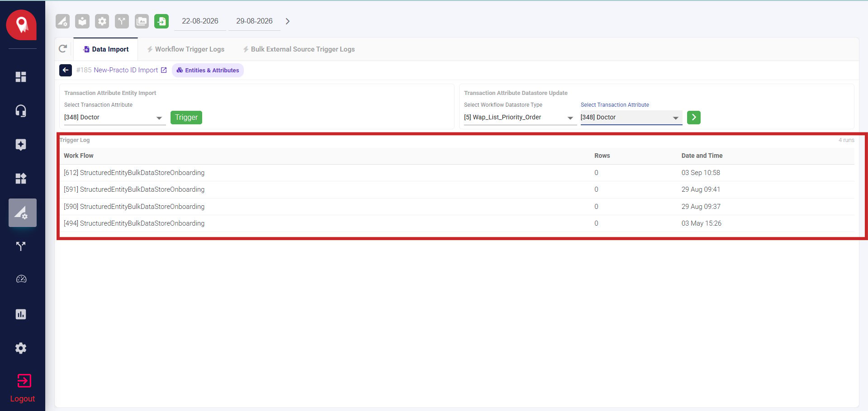The width and height of the screenshot is (868, 411).
Task: Select the highlighted design settings sidebar icon
Action: point(22,213)
